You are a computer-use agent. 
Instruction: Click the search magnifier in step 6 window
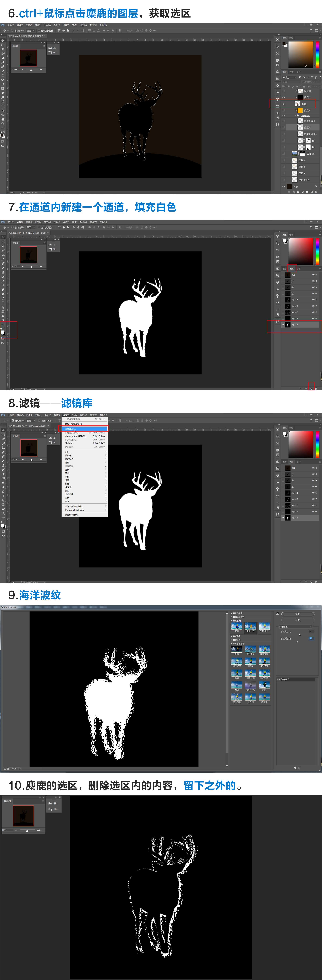pos(311,30)
